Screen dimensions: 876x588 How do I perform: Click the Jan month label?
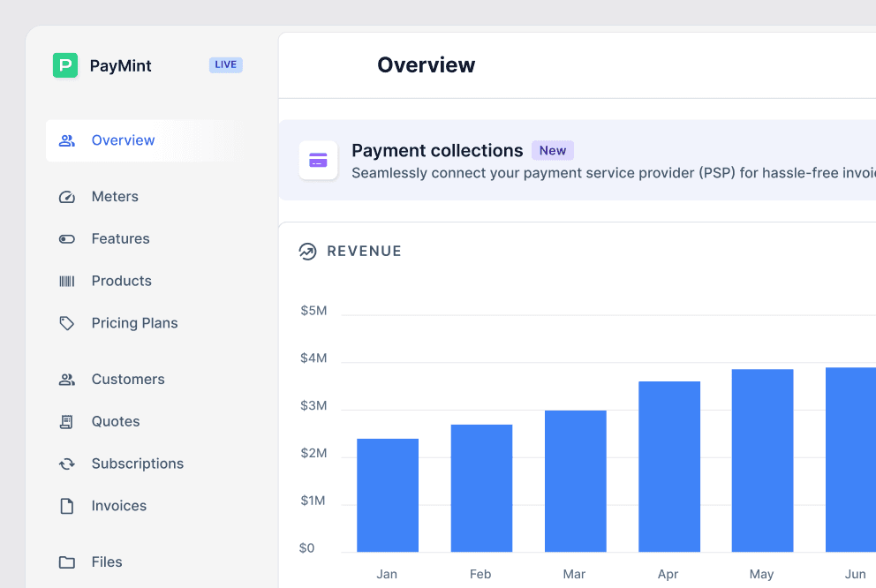coord(387,574)
